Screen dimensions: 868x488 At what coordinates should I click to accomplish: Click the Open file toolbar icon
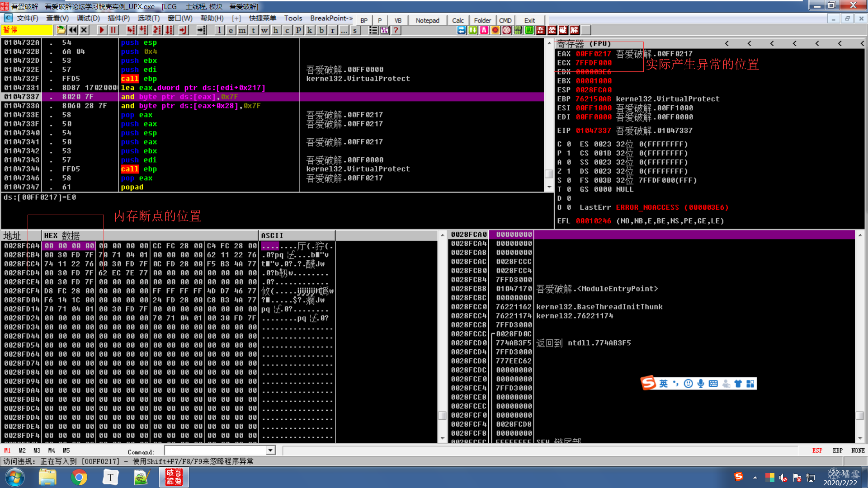61,30
